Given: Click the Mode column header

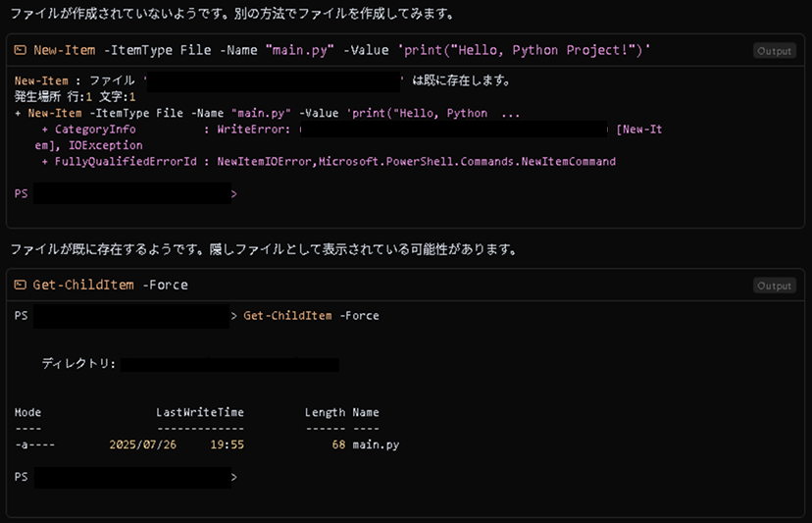Looking at the screenshot, I should coord(28,412).
